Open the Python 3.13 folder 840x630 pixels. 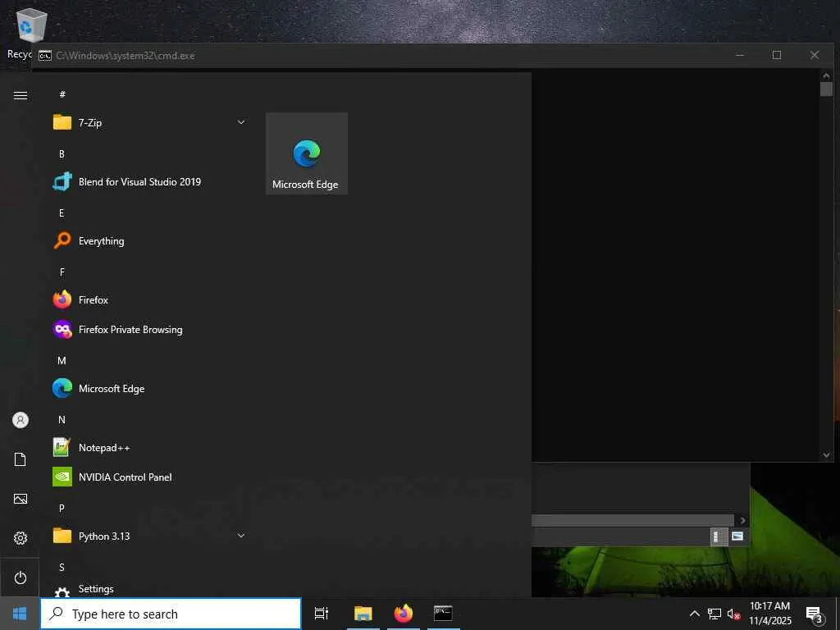tap(149, 536)
